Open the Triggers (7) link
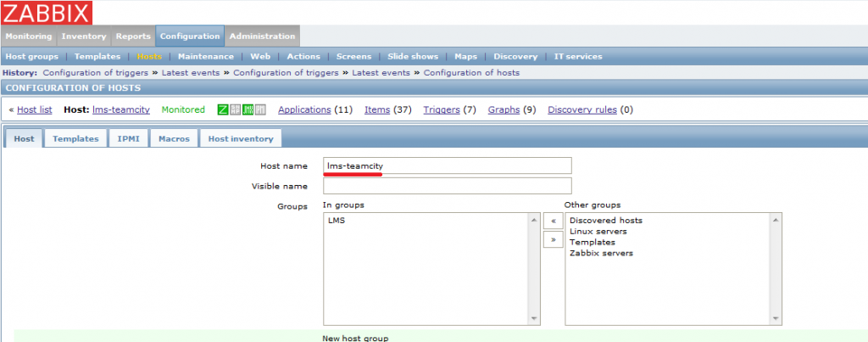The image size is (868, 342). [x=442, y=109]
